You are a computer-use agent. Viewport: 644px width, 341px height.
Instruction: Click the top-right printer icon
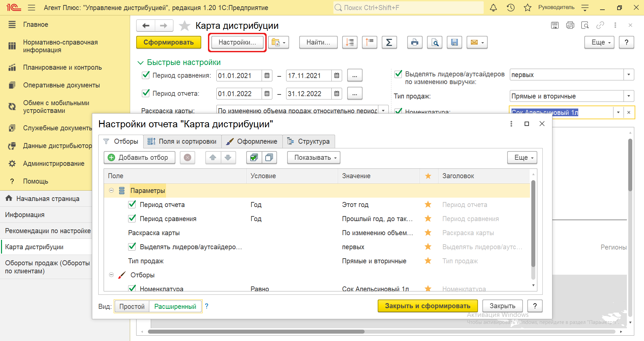click(x=570, y=25)
